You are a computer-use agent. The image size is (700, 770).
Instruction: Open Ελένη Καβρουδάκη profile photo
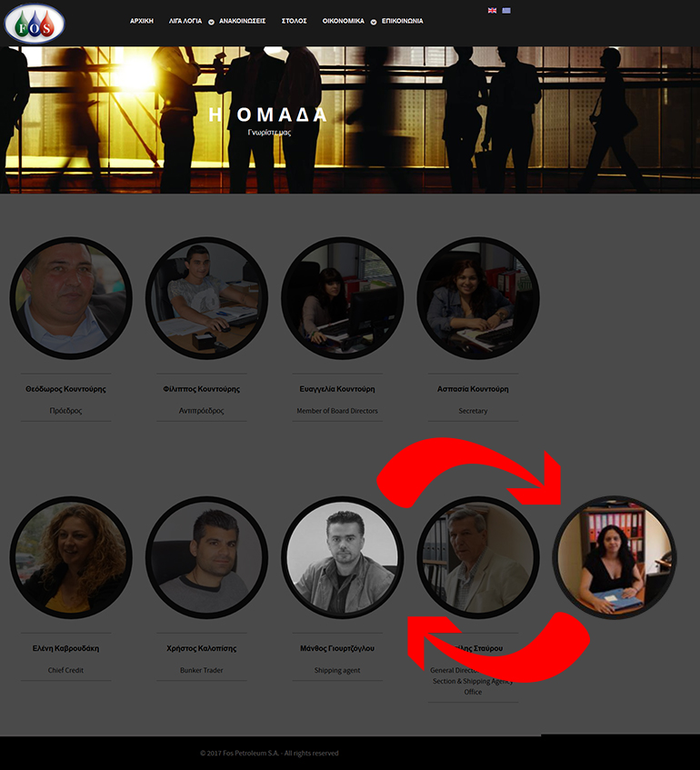point(71,557)
